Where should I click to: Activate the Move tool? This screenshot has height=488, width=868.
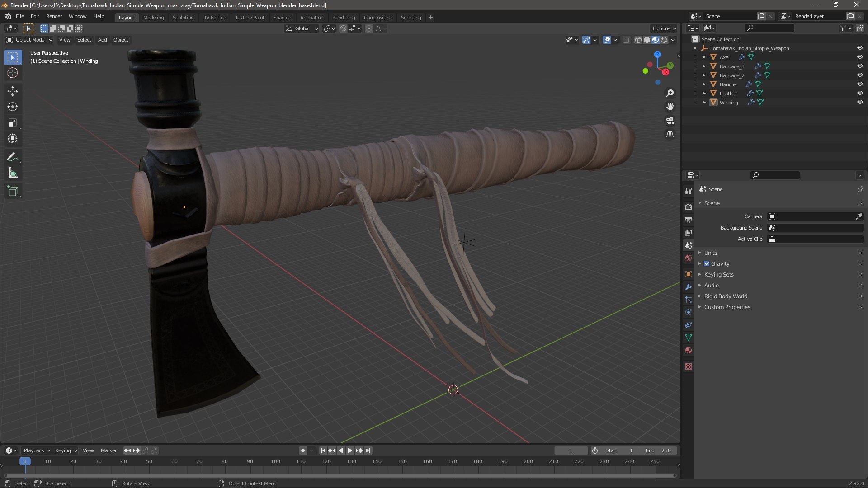13,91
